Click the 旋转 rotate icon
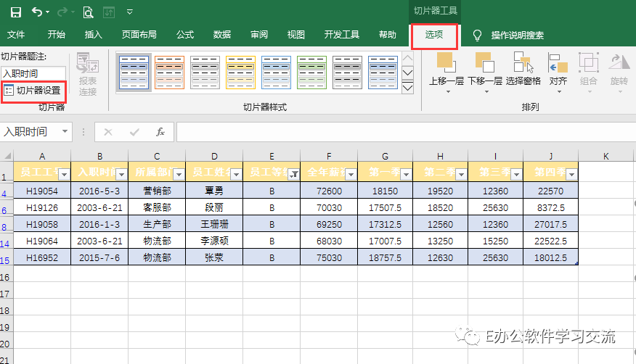The height and width of the screenshot is (364, 636). [x=619, y=63]
